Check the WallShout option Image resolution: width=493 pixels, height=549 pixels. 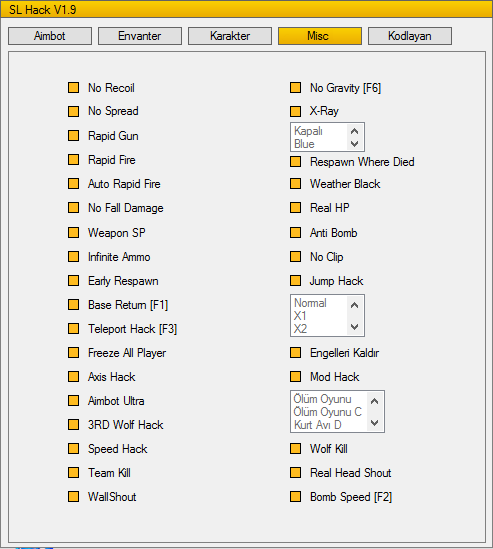point(73,496)
